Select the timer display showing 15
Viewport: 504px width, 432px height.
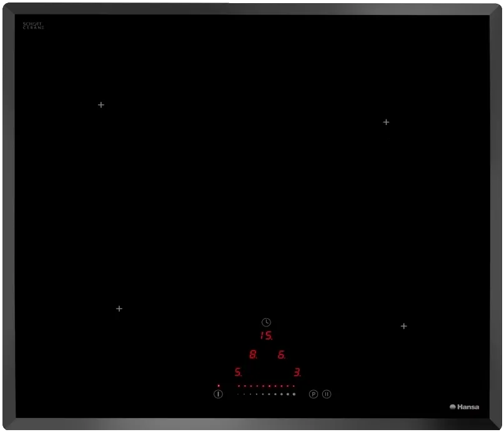point(266,336)
